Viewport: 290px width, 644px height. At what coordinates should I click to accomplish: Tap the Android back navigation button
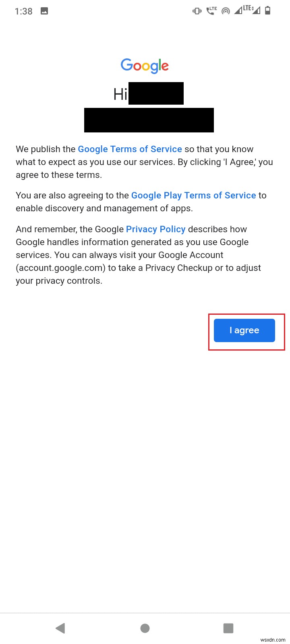pos(60,628)
